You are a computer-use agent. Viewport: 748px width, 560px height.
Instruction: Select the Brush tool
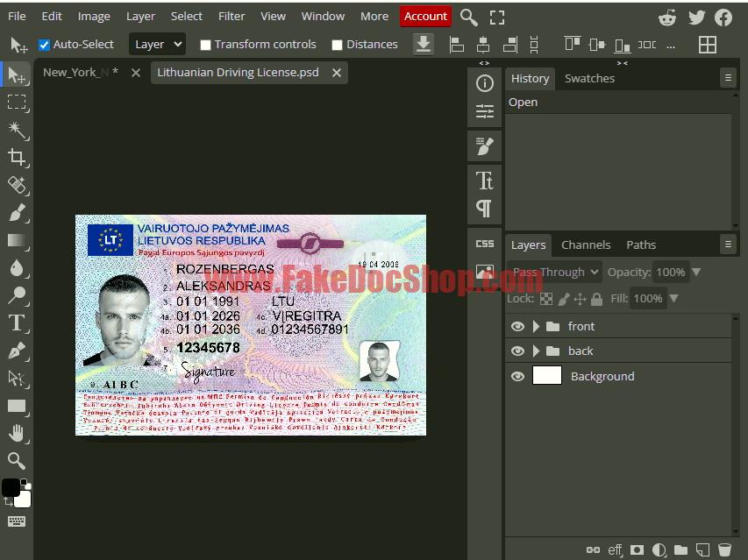tap(16, 212)
